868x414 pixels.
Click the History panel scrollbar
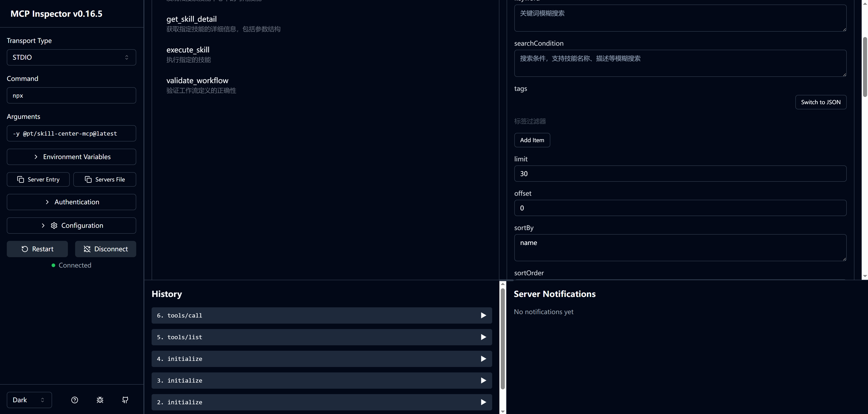point(502,338)
